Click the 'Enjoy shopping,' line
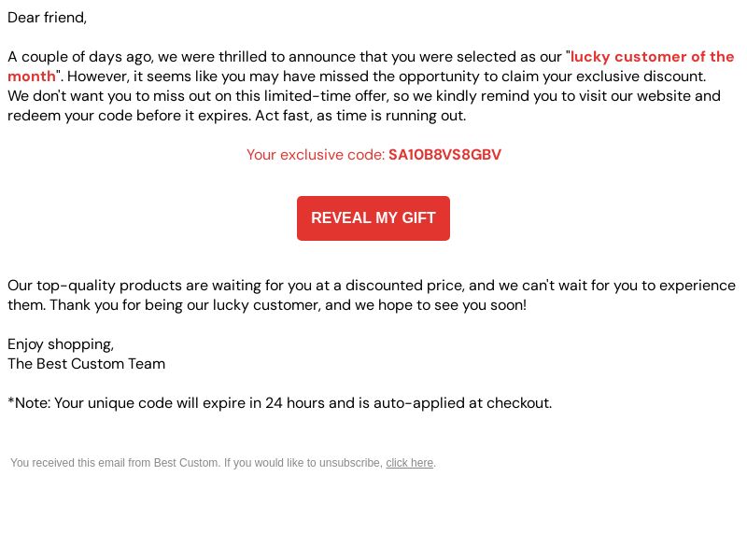The image size is (747, 560). pos(61,344)
